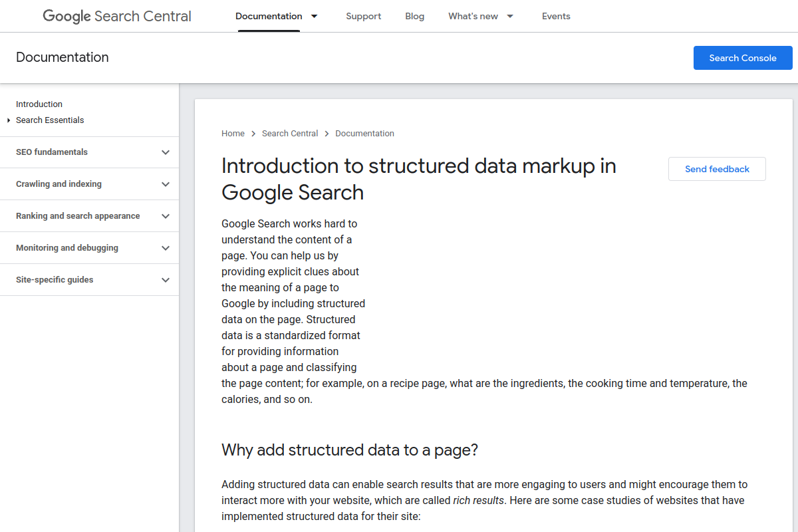
Task: Click the 'Why add structured data to a page?' heading
Action: [x=350, y=450]
